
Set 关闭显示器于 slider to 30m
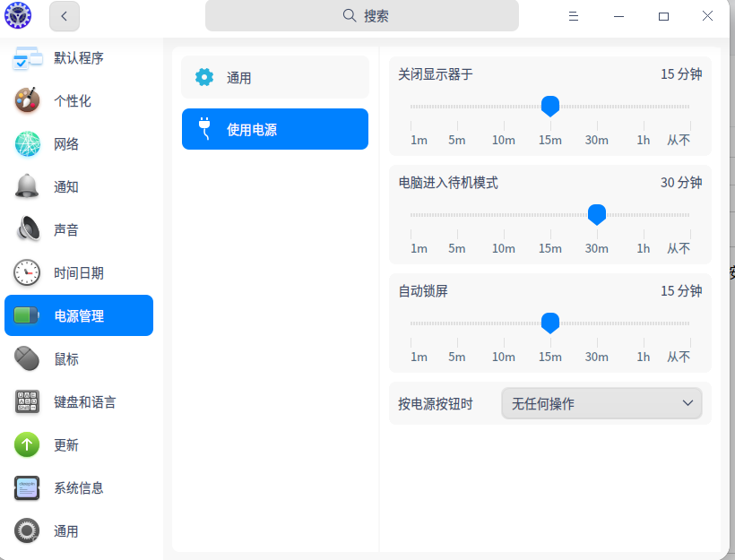click(597, 107)
